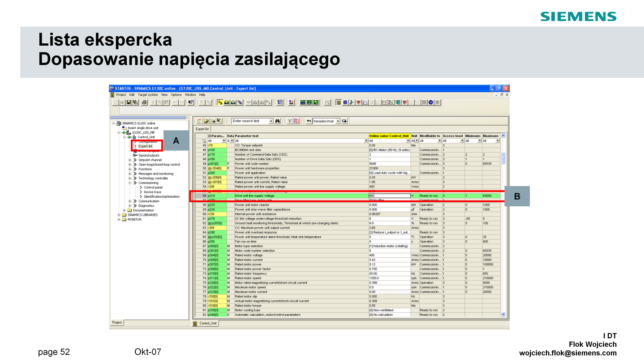This screenshot has width=644, height=362.
Task: Select Identification/optimization tree item
Action: tap(161, 196)
